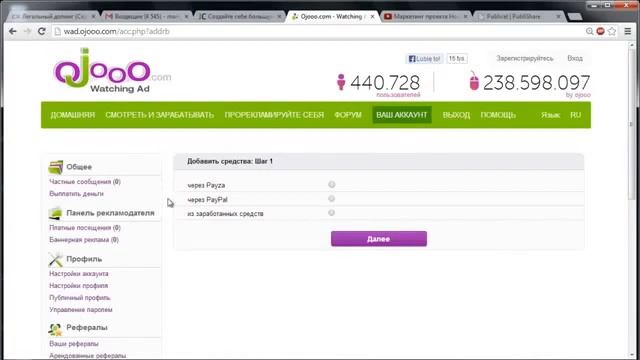Click the browser Forward arrow

pos(27,31)
